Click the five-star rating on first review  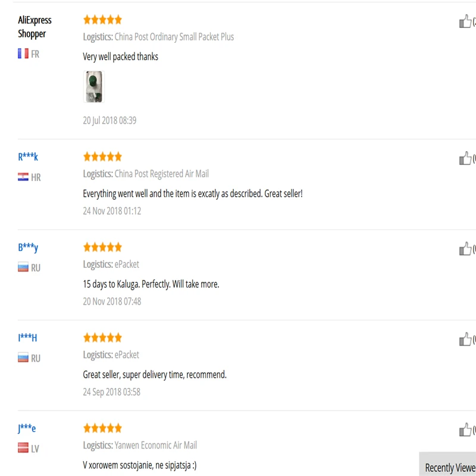pyautogui.click(x=102, y=20)
